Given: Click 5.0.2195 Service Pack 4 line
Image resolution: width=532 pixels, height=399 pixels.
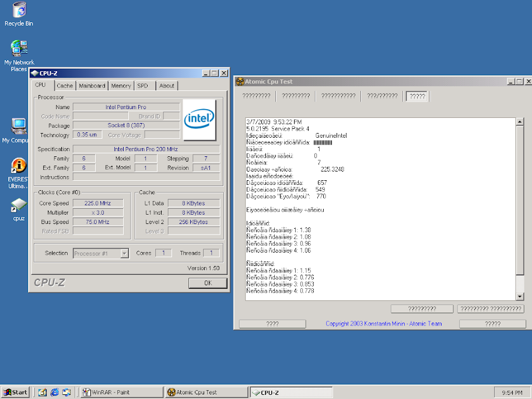Looking at the screenshot, I should (278, 129).
